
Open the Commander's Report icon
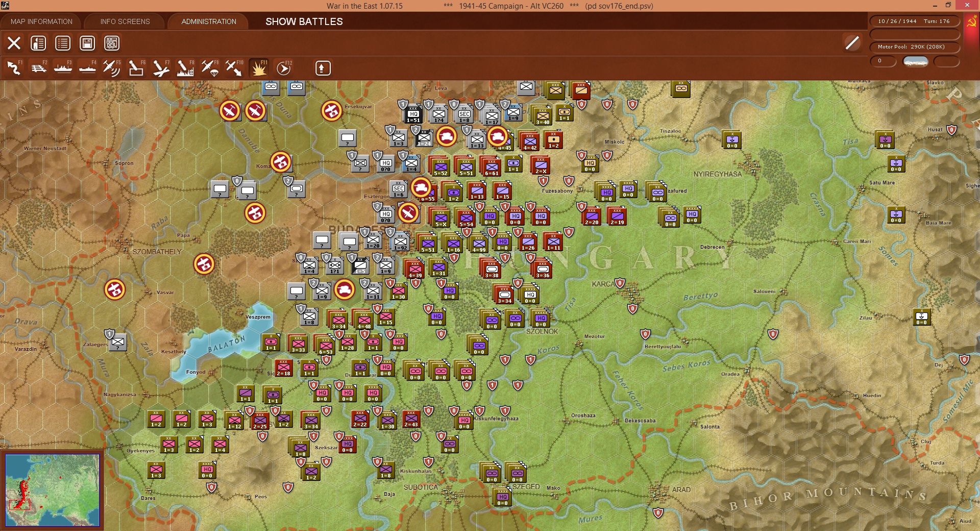38,43
